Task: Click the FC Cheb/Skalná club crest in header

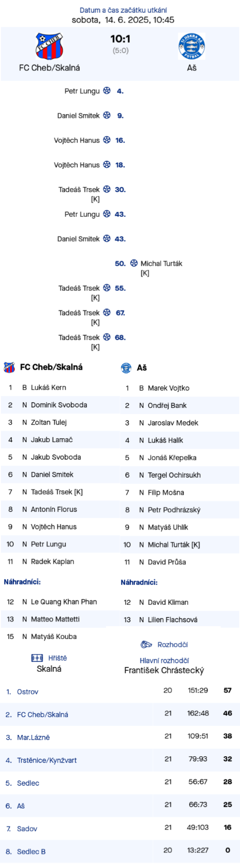Action: pos(49,46)
